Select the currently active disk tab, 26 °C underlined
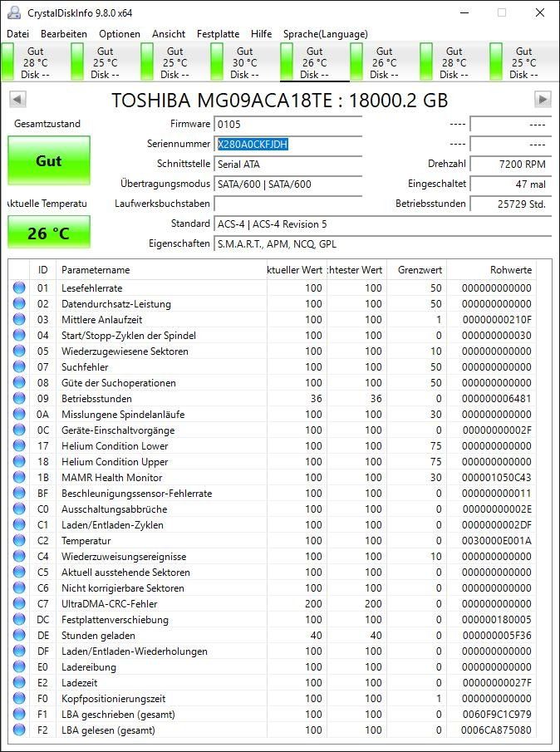 313,62
